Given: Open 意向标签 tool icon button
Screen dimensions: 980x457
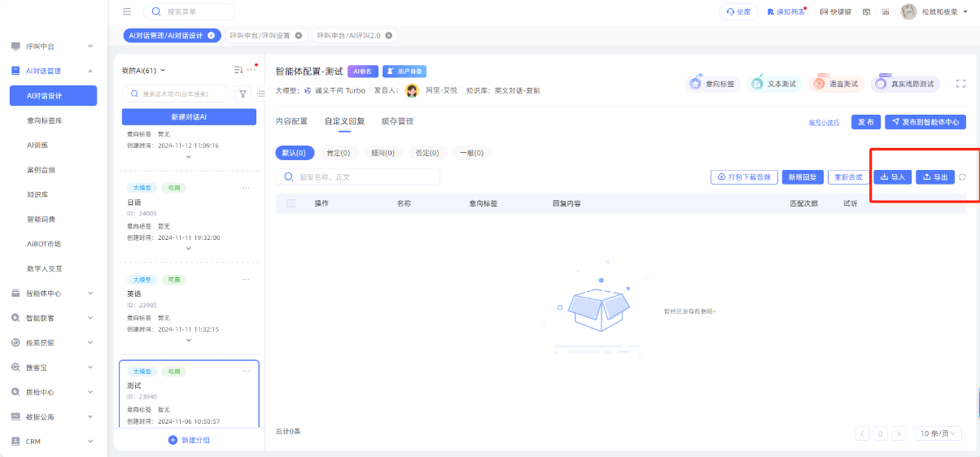Looking at the screenshot, I should pyautogui.click(x=712, y=84).
